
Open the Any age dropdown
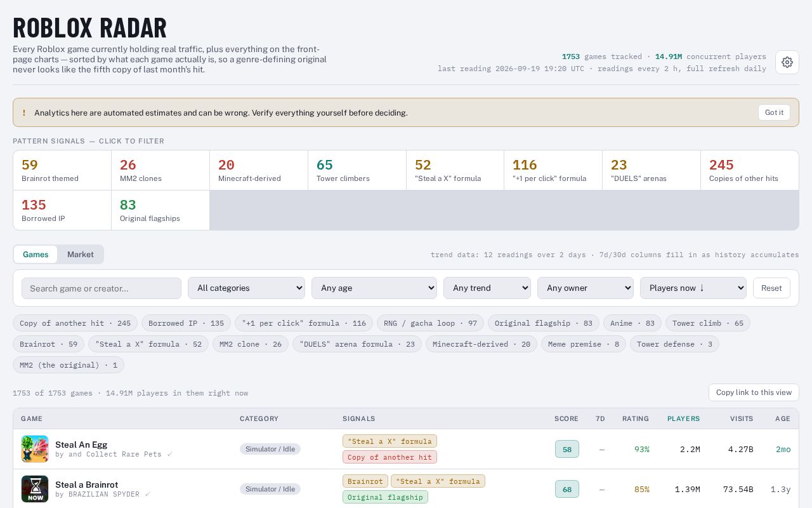tap(374, 288)
